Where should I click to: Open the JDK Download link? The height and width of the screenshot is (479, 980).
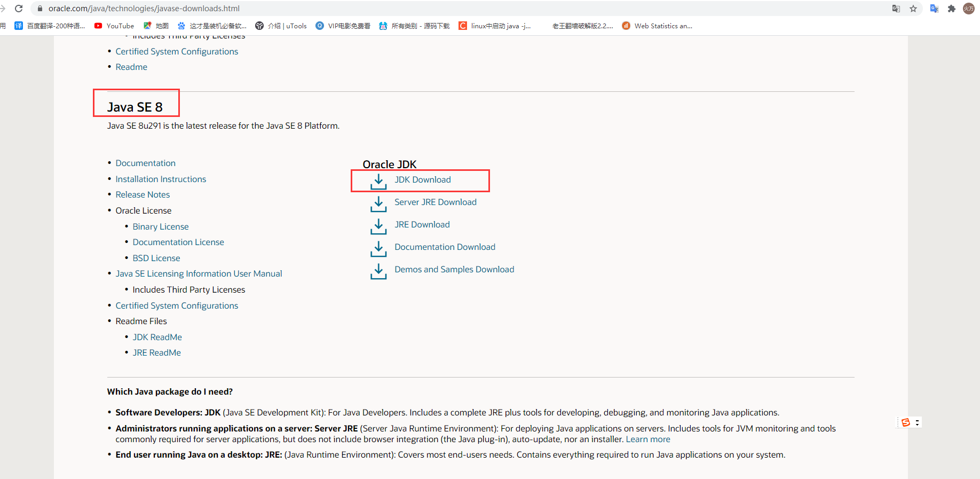pos(423,179)
